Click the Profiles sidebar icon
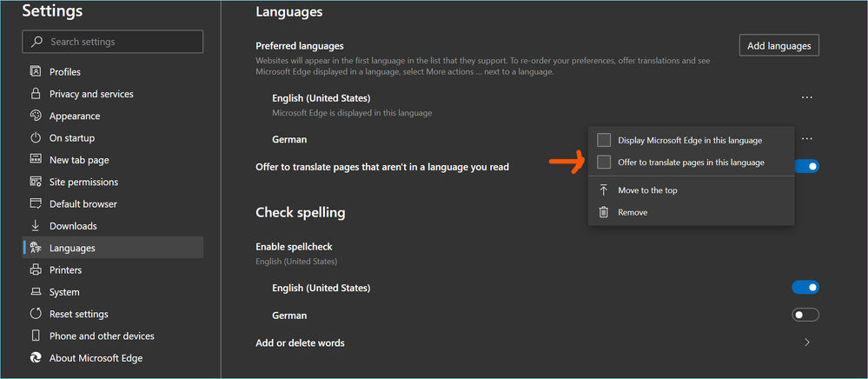The image size is (868, 379). [36, 71]
